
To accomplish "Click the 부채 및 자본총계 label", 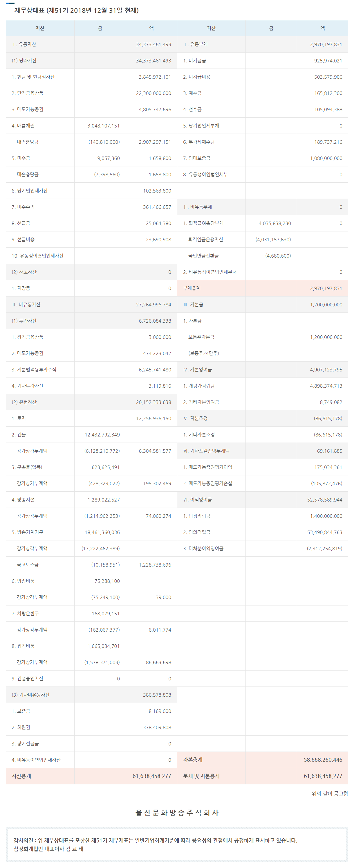I will (x=201, y=776).
